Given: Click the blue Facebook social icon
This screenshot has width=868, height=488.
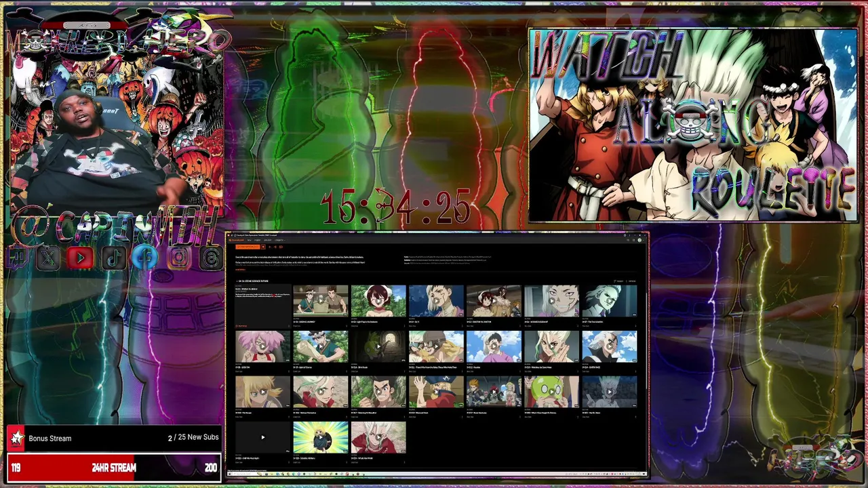Looking at the screenshot, I should click(x=145, y=258).
